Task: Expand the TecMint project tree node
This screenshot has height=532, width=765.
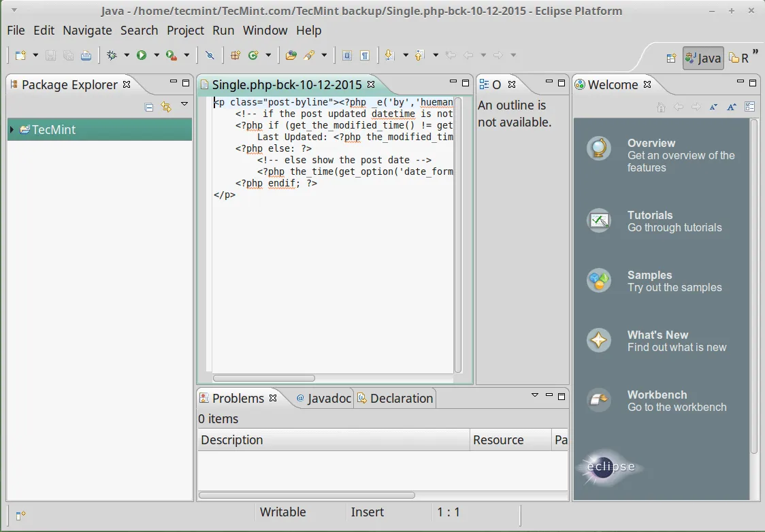Action: [x=12, y=129]
